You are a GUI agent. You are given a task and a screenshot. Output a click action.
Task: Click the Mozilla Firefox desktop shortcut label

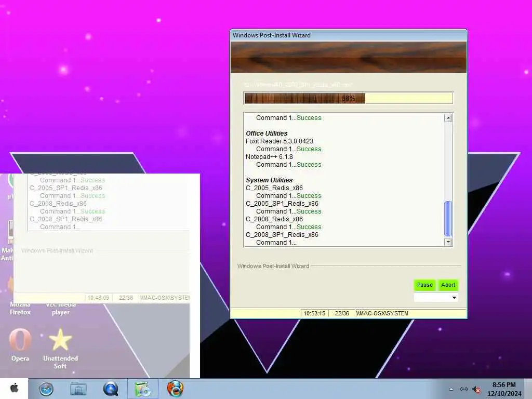pos(20,309)
